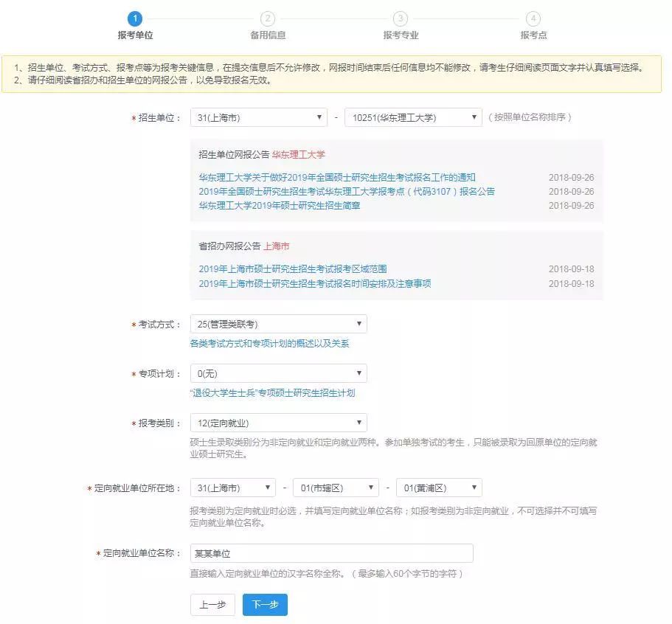Expand the 专项计划 0(无) dropdown

[x=278, y=374]
